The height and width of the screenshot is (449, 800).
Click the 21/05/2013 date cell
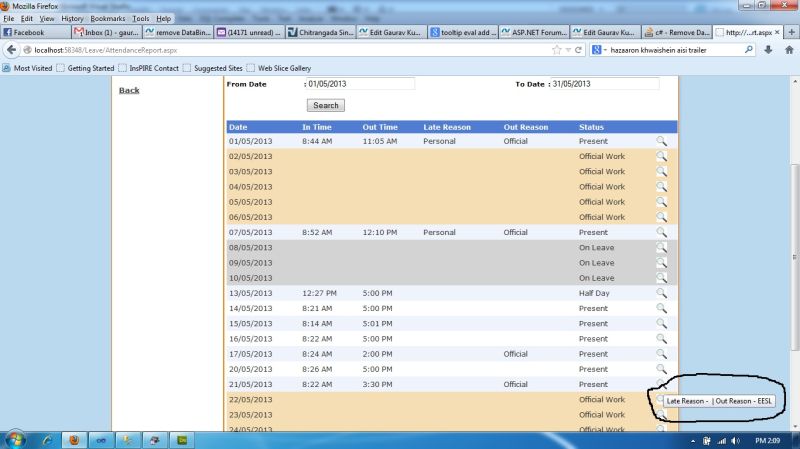pos(250,384)
